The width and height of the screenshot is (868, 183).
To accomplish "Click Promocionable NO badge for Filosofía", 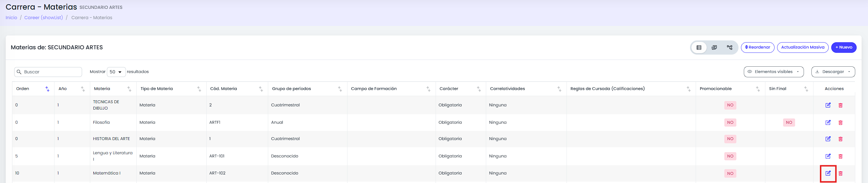I will click(x=730, y=122).
